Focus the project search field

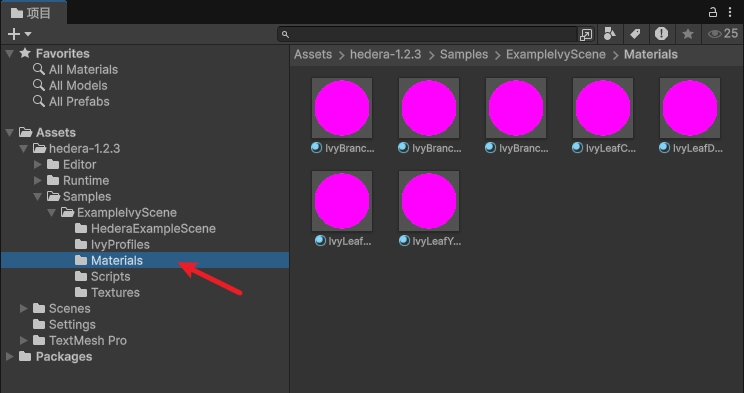pyautogui.click(x=427, y=34)
